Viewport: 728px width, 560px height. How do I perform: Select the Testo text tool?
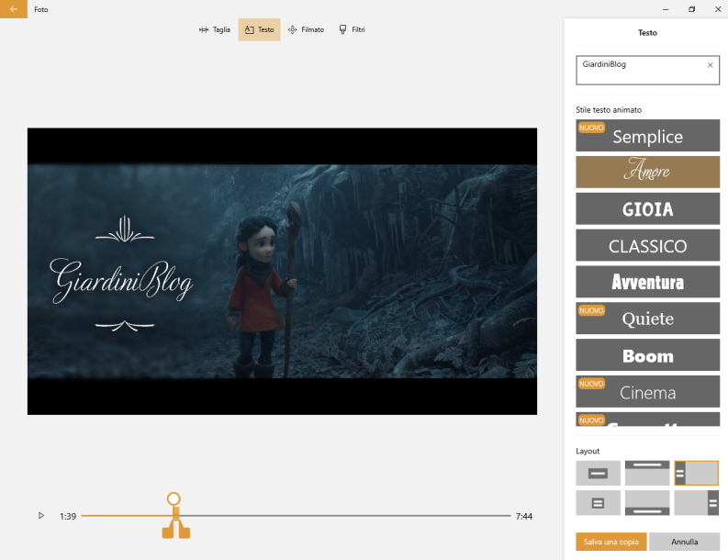point(259,29)
